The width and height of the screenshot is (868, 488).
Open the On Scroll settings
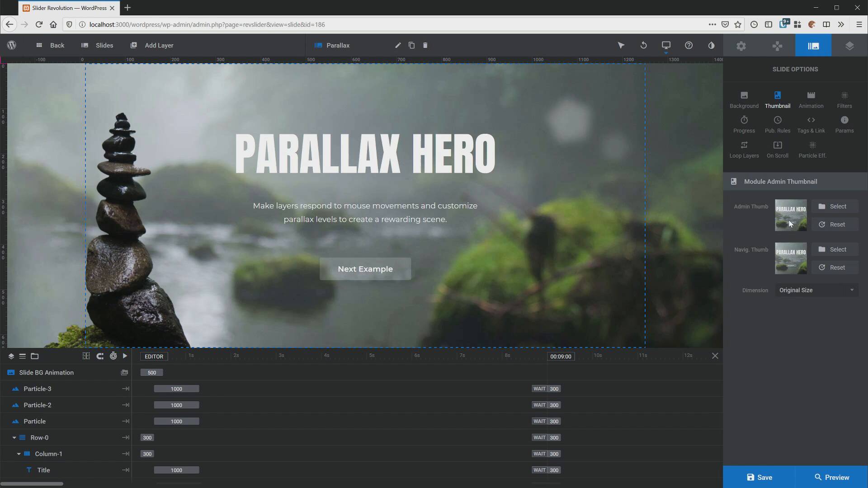pos(777,149)
